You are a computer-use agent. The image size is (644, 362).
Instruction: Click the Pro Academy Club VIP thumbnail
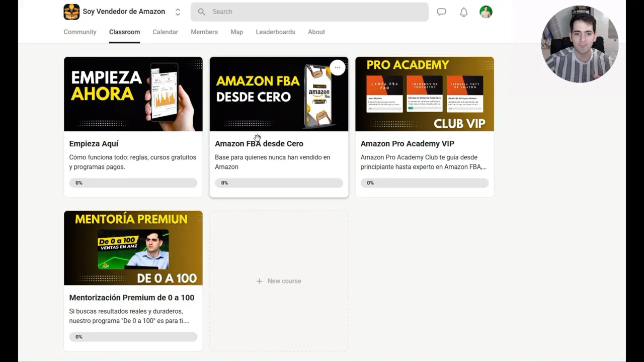(x=425, y=94)
